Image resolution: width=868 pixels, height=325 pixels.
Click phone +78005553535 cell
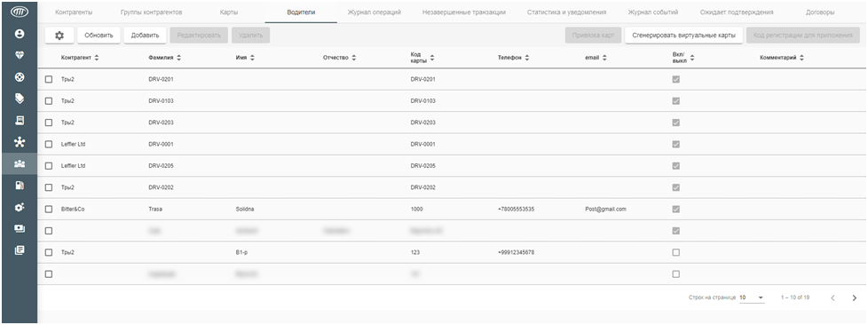click(x=516, y=210)
